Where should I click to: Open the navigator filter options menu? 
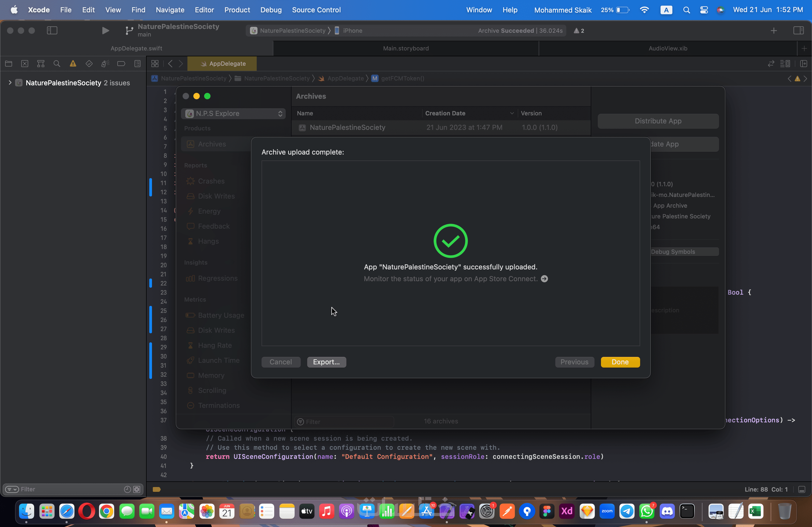[12, 489]
